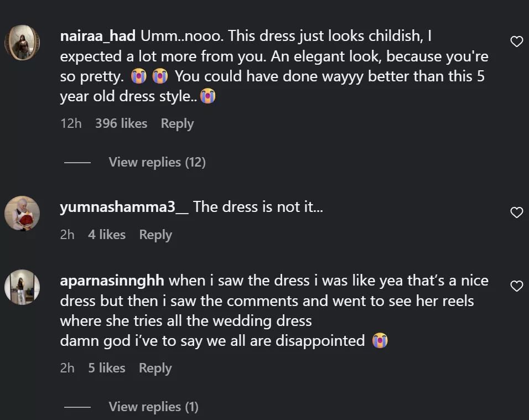529x420 pixels.
Task: Click the 12h timestamp on nairaa_had's comment
Action: pos(71,123)
